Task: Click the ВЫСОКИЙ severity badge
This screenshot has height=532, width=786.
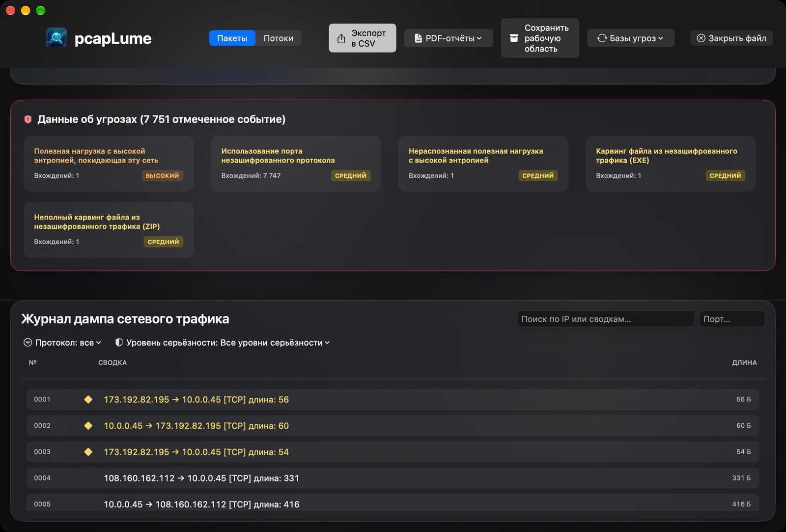Action: 162,175
